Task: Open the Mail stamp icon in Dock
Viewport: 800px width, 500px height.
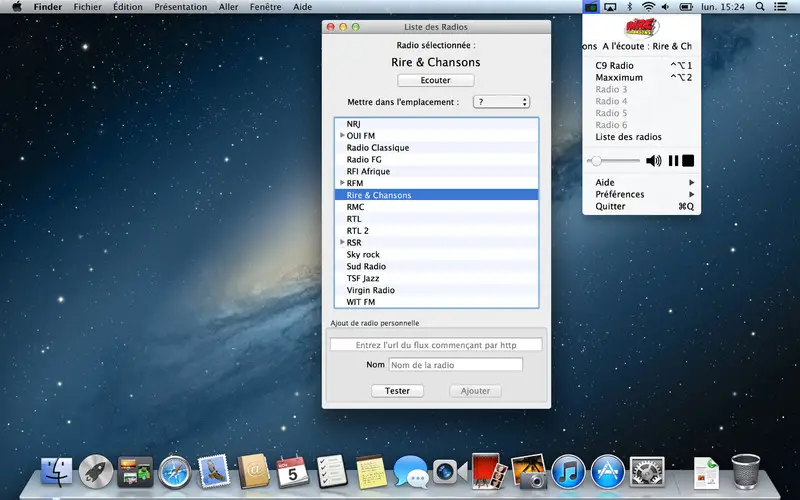Action: pos(214,471)
